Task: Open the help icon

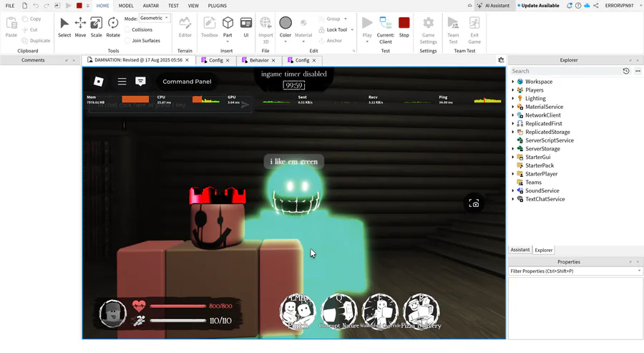Action: click(x=578, y=6)
